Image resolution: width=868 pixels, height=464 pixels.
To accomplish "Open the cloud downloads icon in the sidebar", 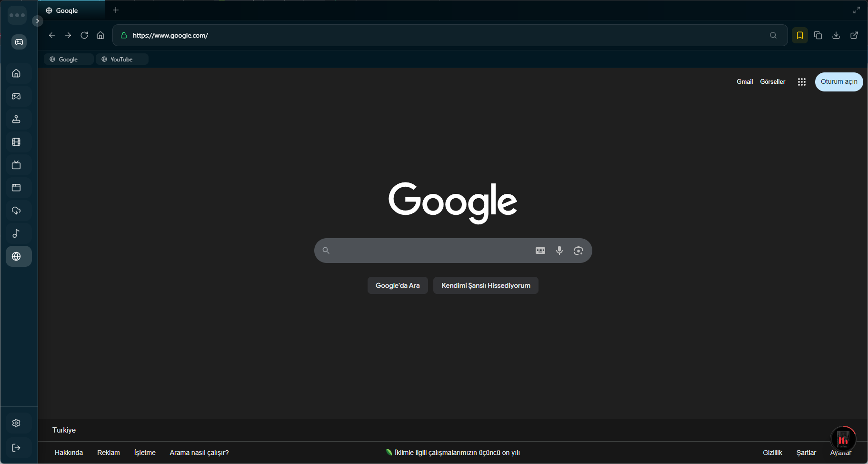I will (17, 211).
